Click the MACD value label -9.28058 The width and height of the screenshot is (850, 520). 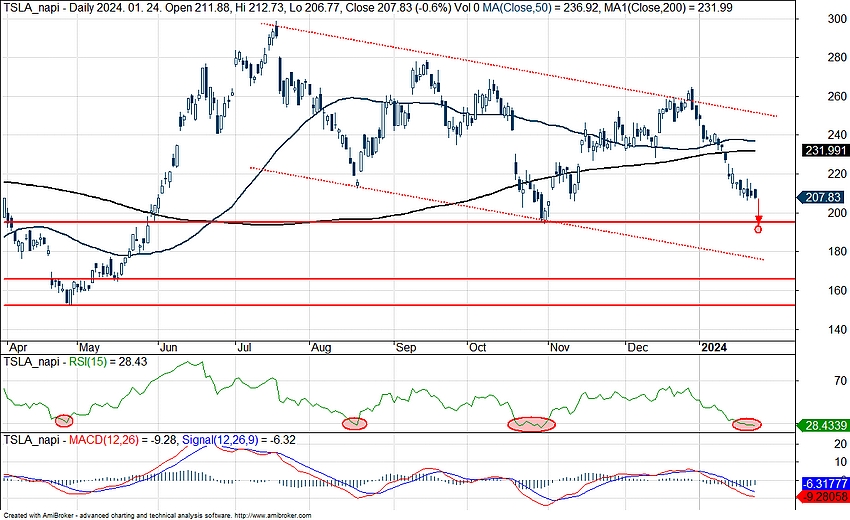(x=824, y=496)
